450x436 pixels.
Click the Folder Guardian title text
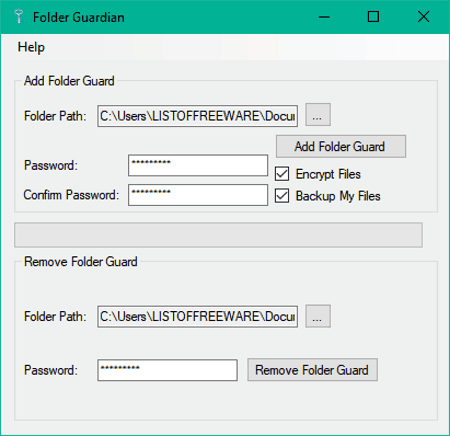pyautogui.click(x=79, y=17)
